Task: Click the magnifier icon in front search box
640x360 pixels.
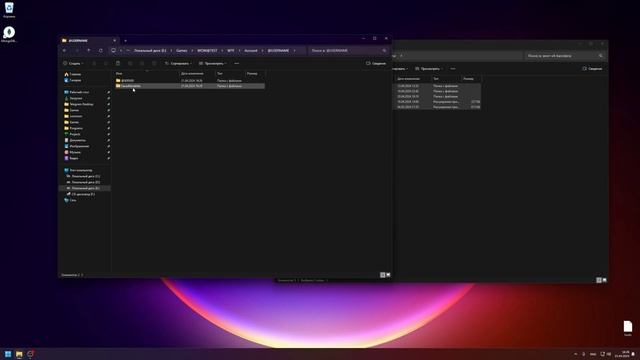Action: (x=384, y=51)
